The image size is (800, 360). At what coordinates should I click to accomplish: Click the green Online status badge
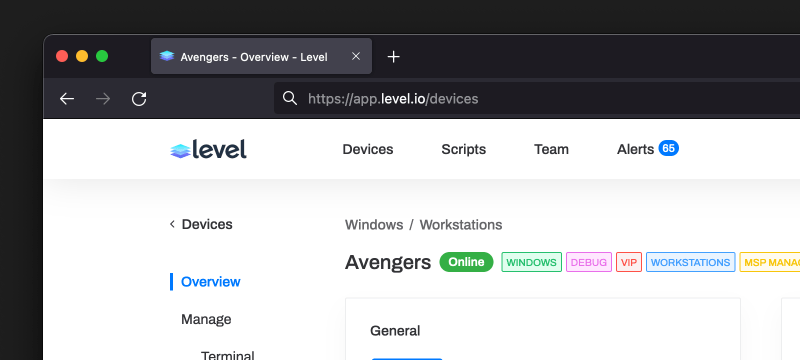(466, 262)
